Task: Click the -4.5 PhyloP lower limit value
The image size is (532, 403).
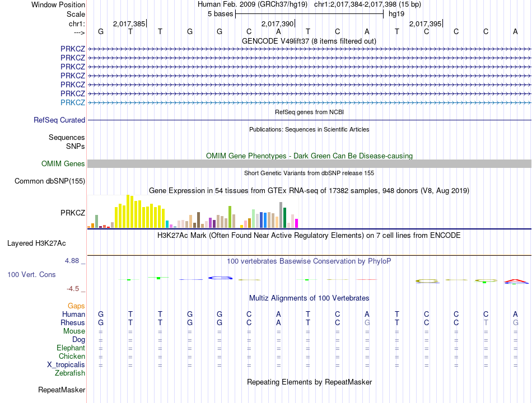Action: 73,289
